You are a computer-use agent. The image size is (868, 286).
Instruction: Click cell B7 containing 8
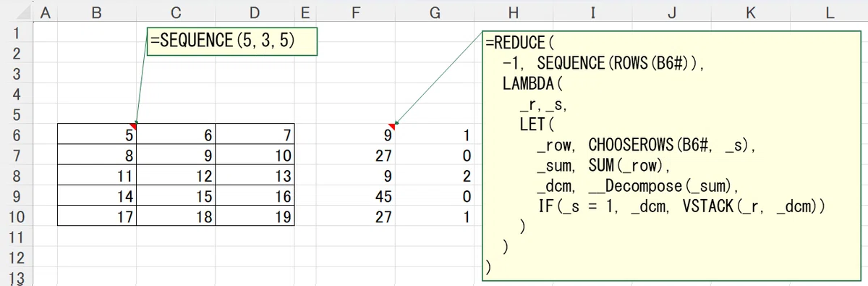[96, 154]
